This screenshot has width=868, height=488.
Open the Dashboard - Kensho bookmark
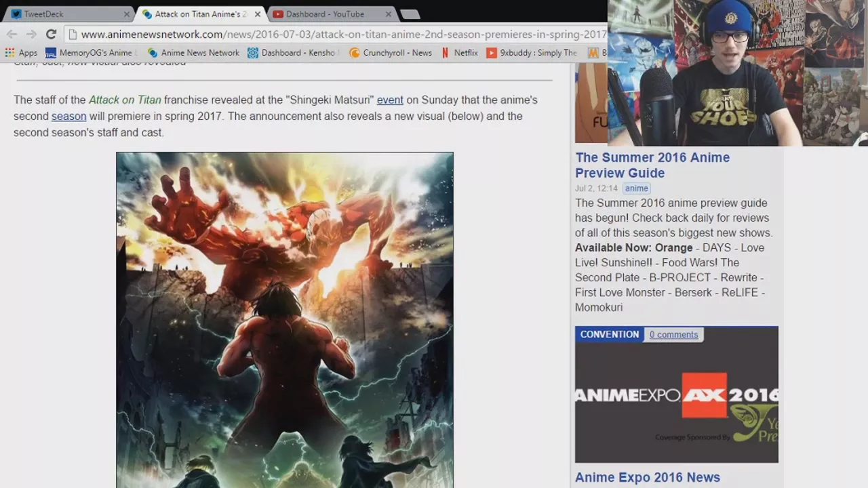(292, 53)
